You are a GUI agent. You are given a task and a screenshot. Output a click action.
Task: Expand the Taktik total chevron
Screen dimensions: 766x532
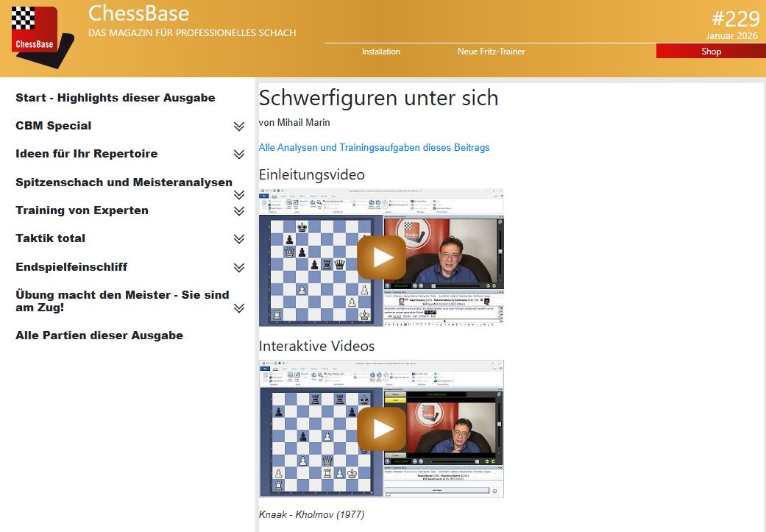pos(239,239)
